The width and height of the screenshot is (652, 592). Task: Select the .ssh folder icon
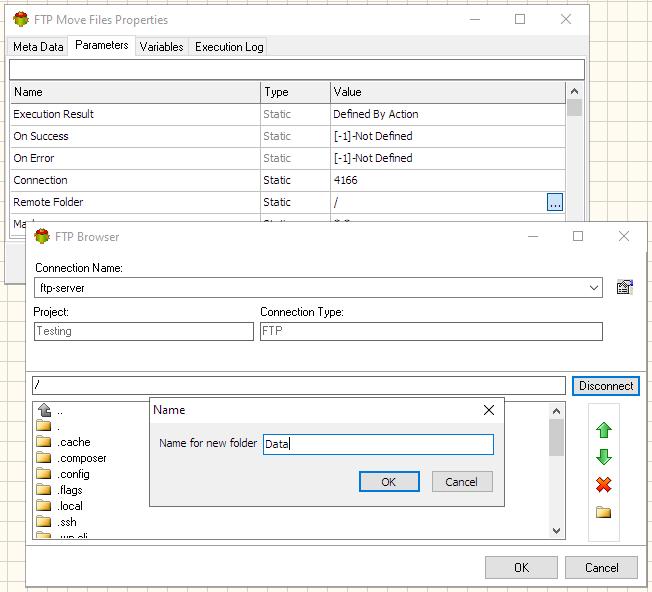pos(43,521)
